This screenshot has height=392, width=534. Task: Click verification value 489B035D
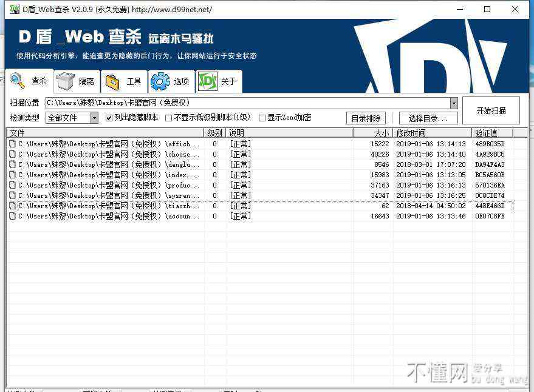click(490, 144)
